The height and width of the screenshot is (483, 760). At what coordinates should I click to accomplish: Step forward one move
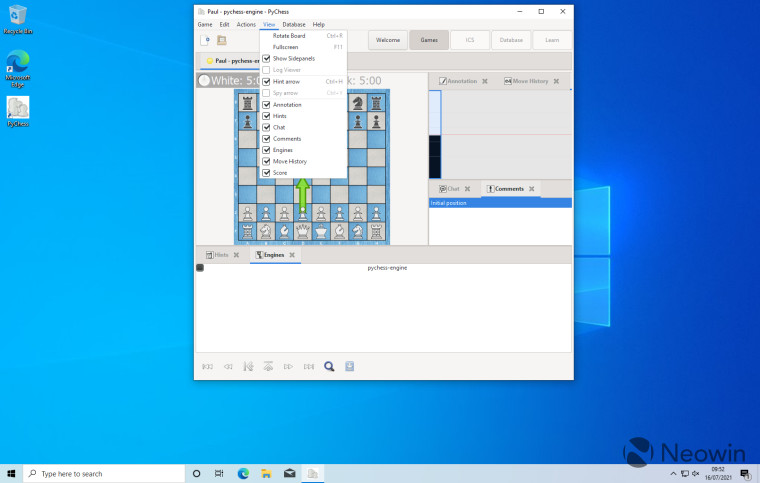click(x=288, y=366)
